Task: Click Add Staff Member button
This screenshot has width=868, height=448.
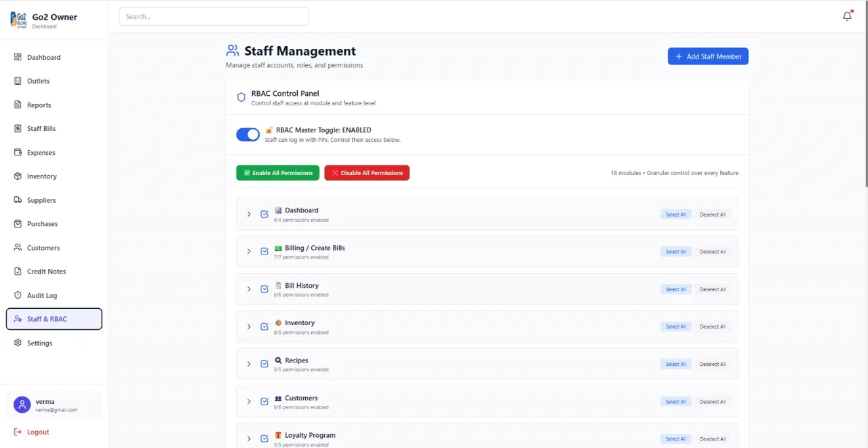Action: pyautogui.click(x=708, y=56)
